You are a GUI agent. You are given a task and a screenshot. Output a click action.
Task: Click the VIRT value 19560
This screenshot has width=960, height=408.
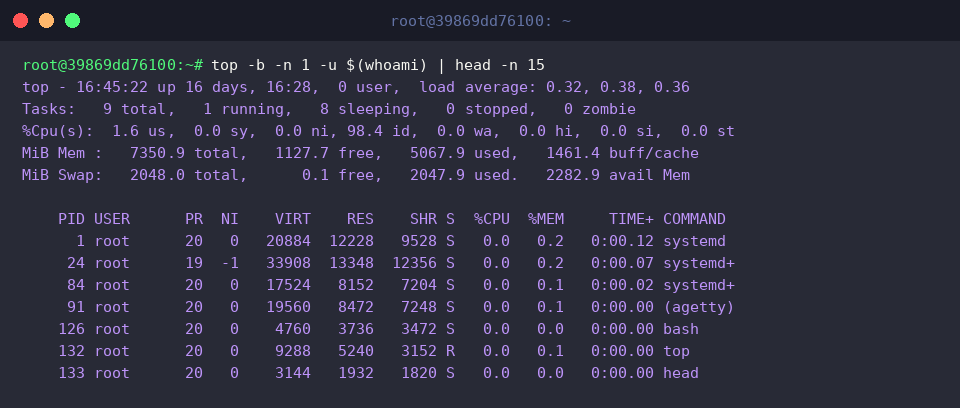click(288, 308)
